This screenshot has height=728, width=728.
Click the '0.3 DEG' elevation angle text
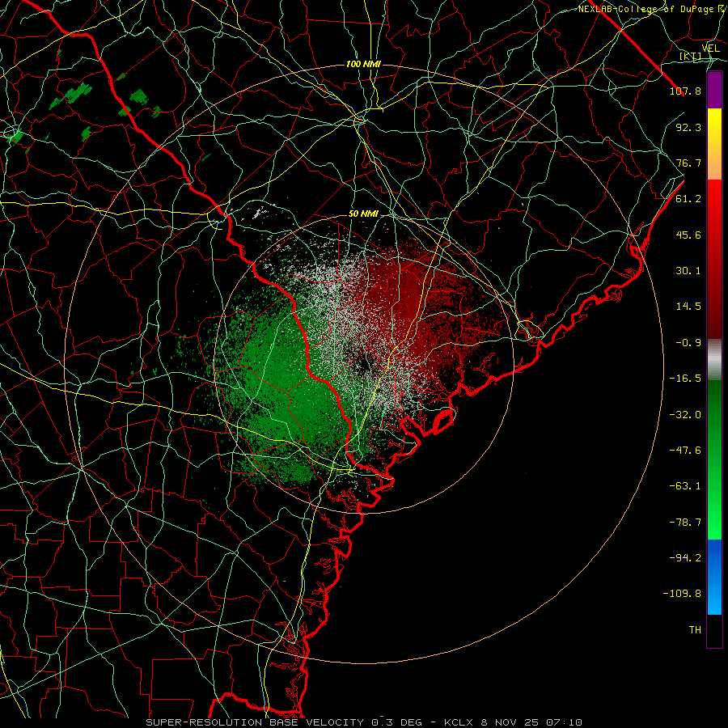point(396,722)
